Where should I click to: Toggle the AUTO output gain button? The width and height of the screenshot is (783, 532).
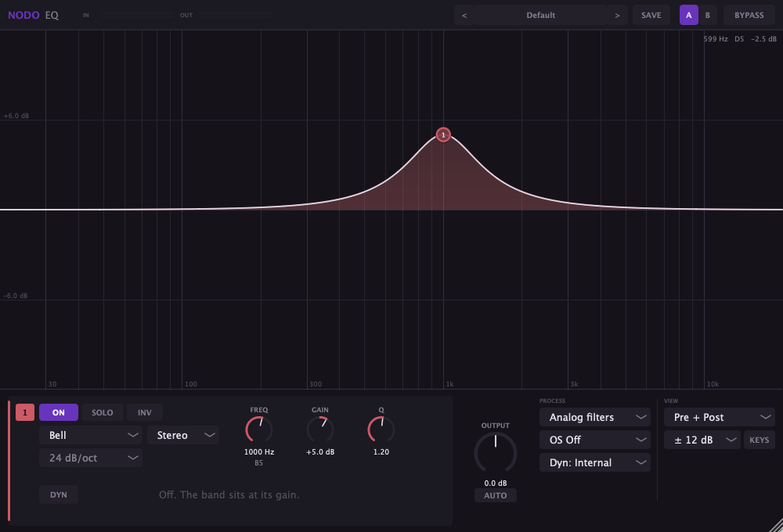tap(496, 495)
